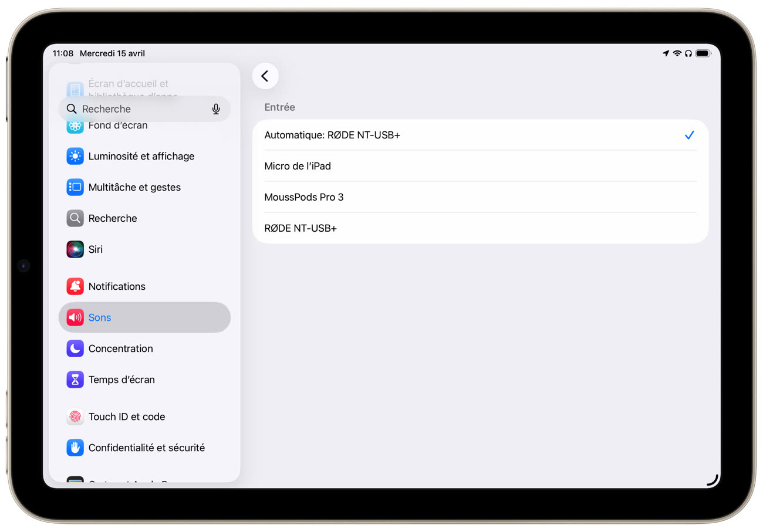Open the Sons menu item
Screen dimensions: 763x532
144,317
